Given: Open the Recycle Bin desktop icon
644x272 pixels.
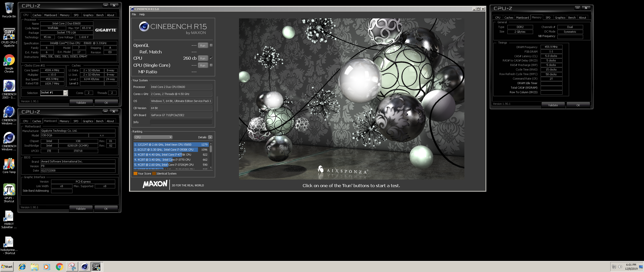Looking at the screenshot, I should pos(9,10).
